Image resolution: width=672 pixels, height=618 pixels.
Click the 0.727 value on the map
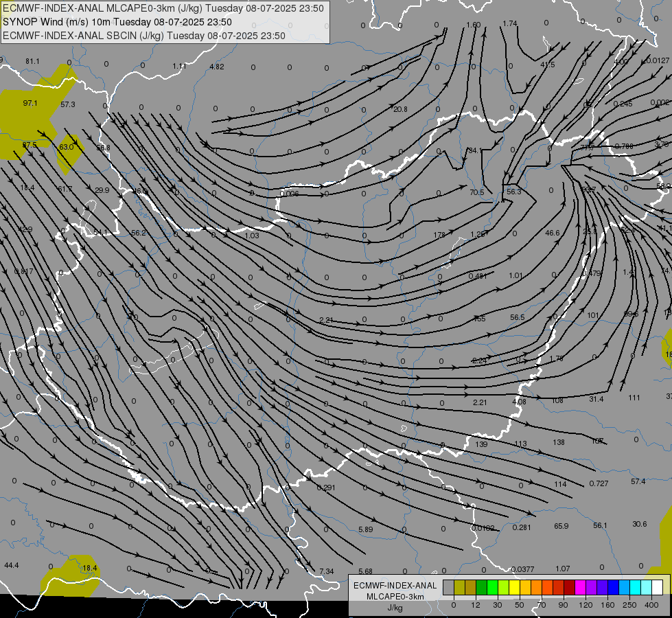click(599, 483)
